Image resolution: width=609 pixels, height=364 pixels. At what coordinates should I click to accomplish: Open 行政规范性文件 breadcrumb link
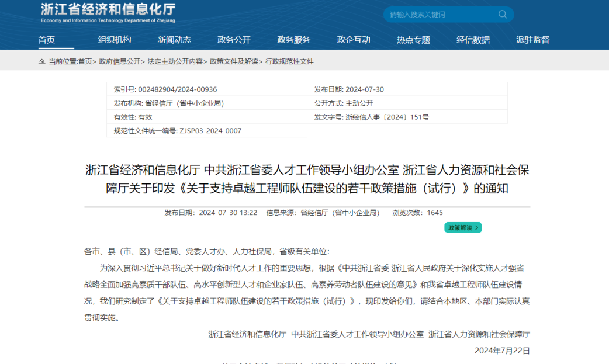(289, 61)
